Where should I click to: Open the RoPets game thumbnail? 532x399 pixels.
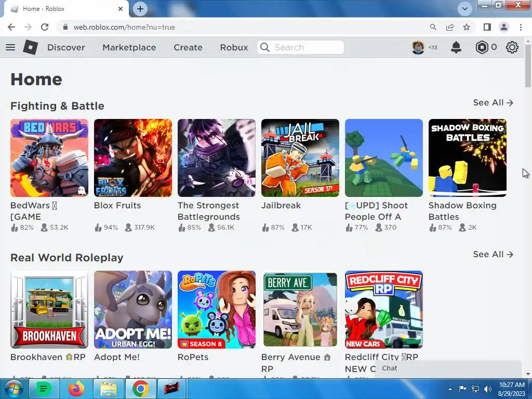pos(217,310)
